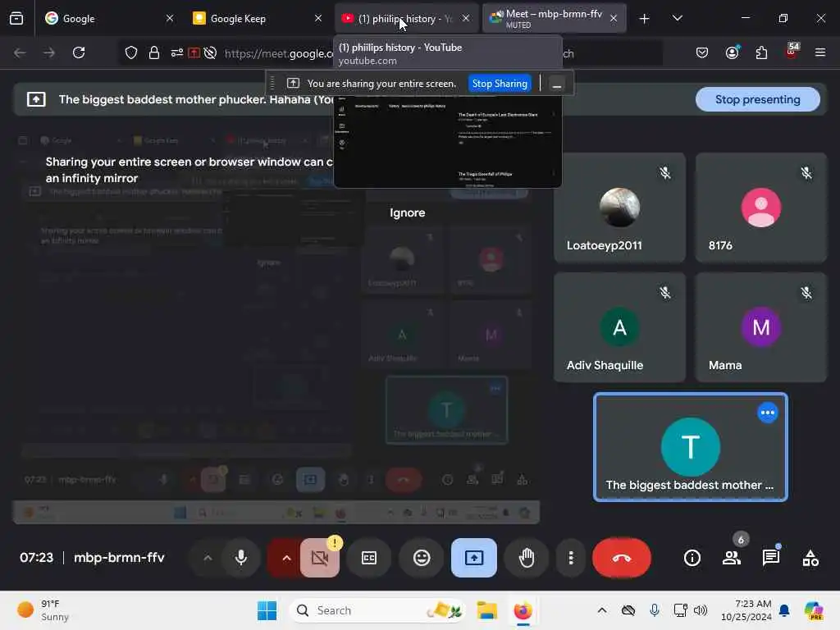
Task: Open the notifications bell in taskbar
Action: 784,610
